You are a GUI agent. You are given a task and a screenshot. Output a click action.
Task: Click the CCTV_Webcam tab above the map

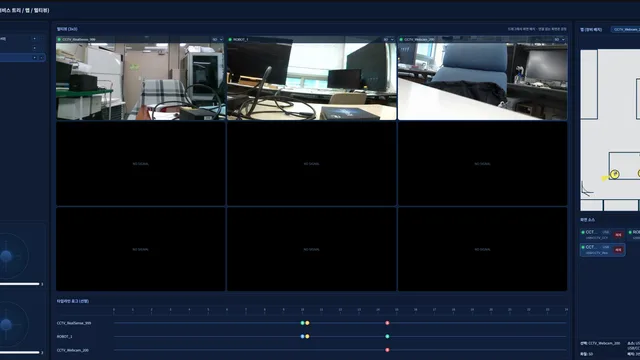tap(625, 29)
